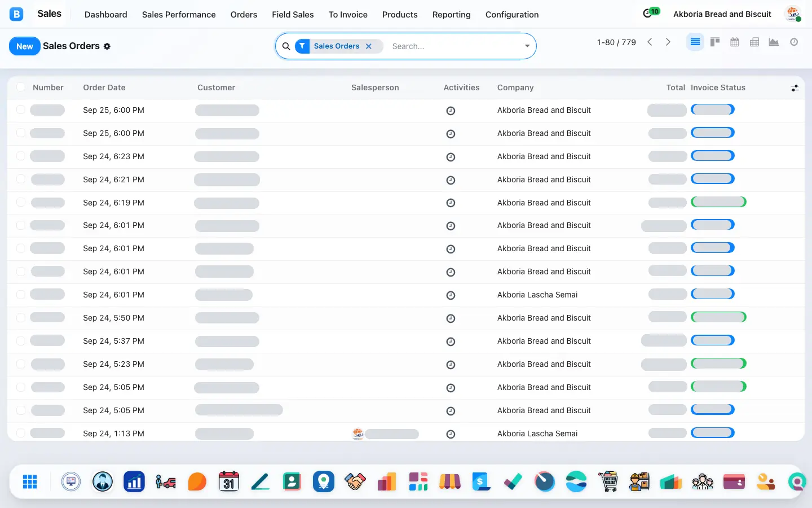
Task: Create a New sales order
Action: (25, 46)
